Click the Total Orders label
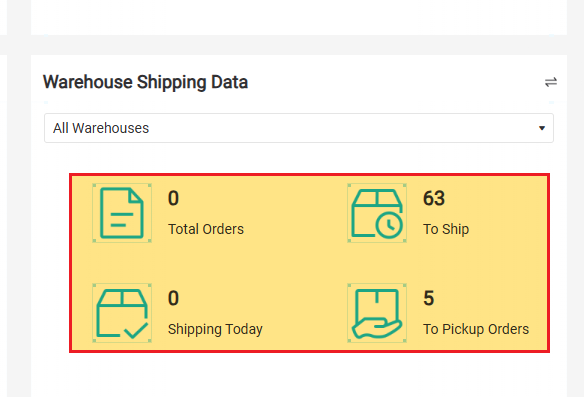Screen dimensions: 584x397 pos(206,229)
